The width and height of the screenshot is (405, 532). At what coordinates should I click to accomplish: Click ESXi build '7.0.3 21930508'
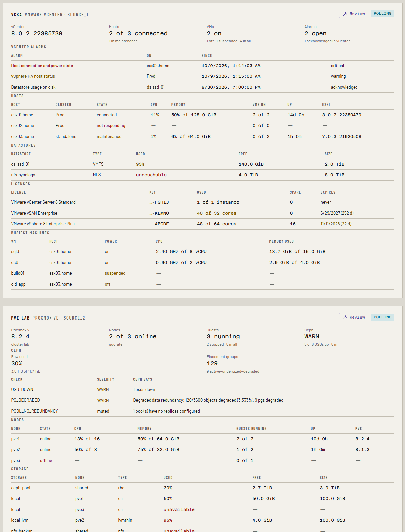(342, 137)
